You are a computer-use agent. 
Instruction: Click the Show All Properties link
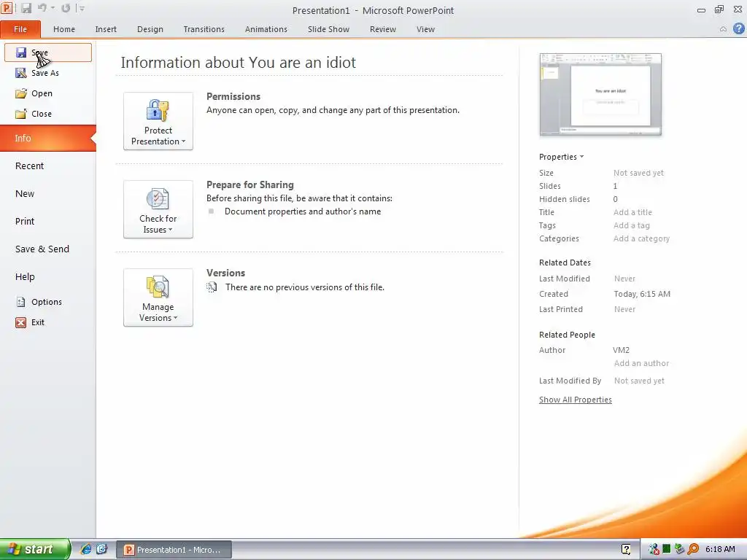click(576, 400)
